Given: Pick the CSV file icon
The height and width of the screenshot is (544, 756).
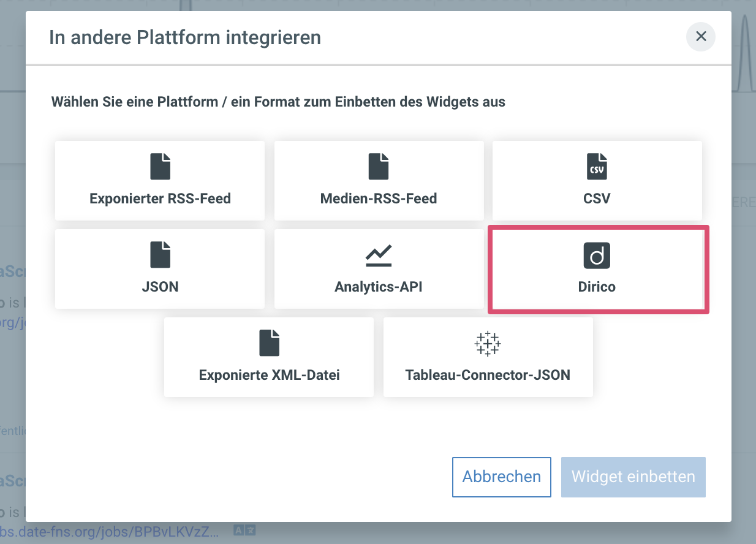Looking at the screenshot, I should click(597, 167).
